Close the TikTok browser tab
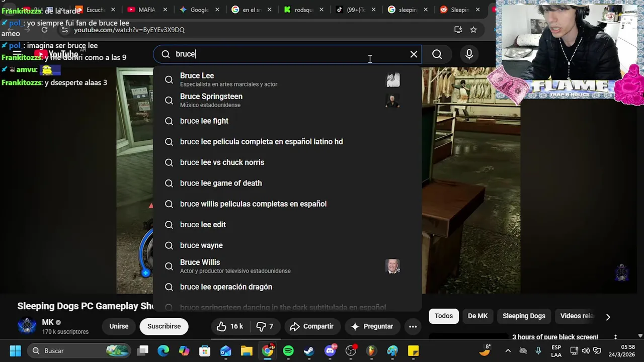 pyautogui.click(x=373, y=10)
